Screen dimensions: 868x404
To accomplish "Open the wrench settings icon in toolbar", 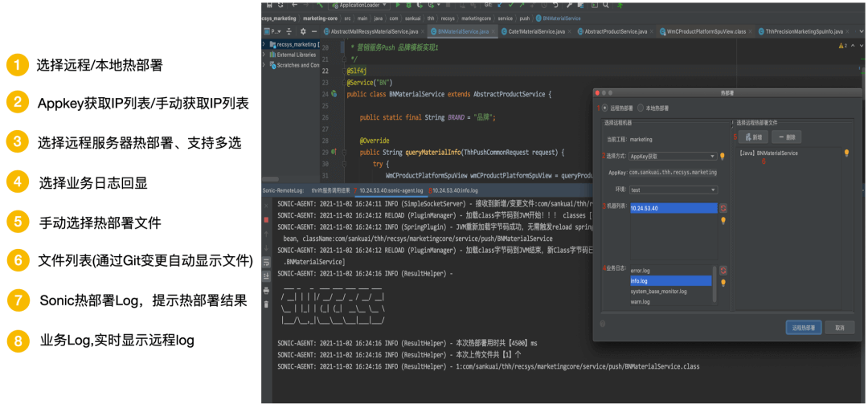I will click(x=569, y=5).
